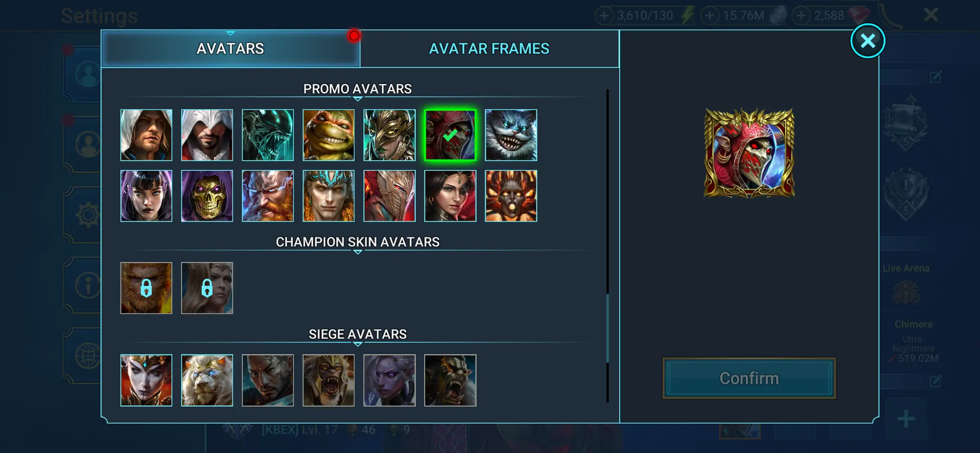Pick the grinning Cheshire cat avatar

tap(511, 135)
